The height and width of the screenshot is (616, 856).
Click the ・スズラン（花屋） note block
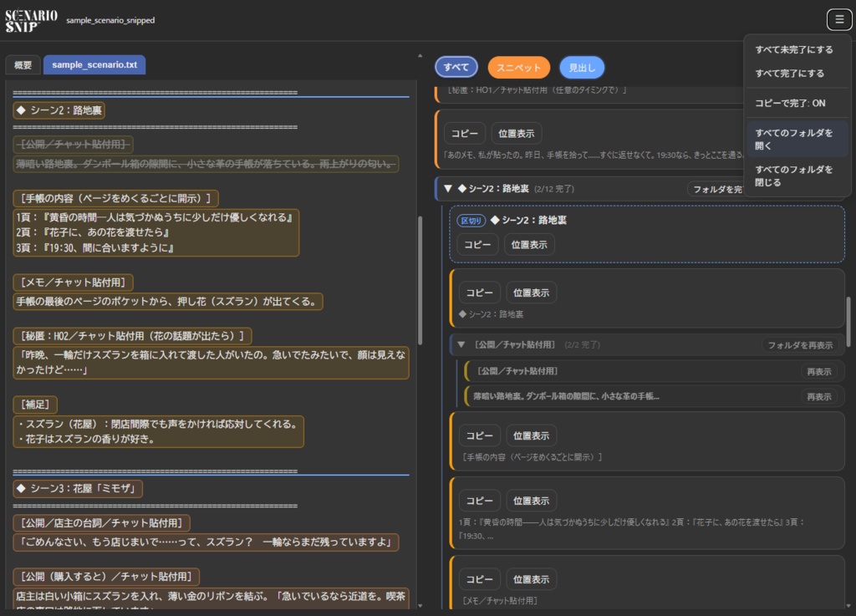158,431
